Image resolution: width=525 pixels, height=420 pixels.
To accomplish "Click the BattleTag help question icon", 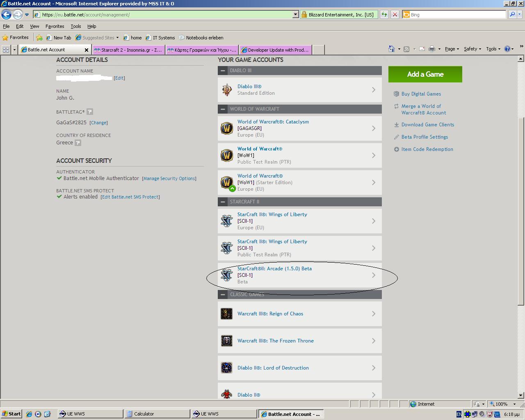I will (x=90, y=112).
